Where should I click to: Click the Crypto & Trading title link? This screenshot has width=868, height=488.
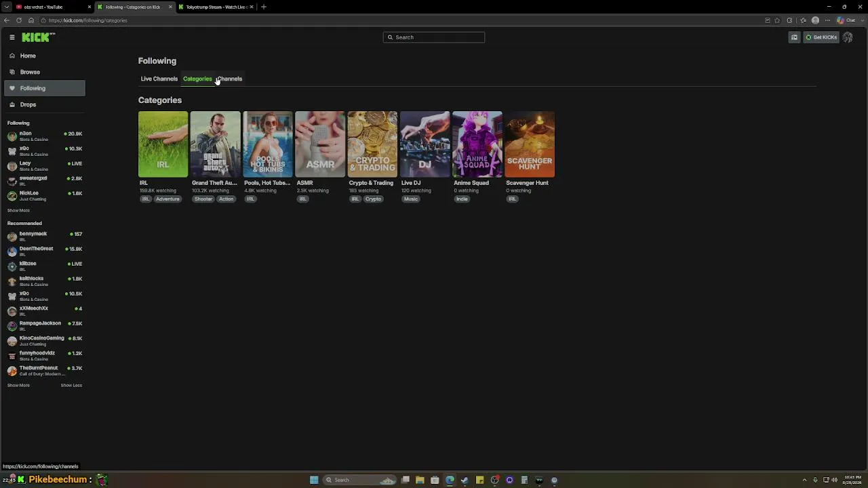(371, 183)
